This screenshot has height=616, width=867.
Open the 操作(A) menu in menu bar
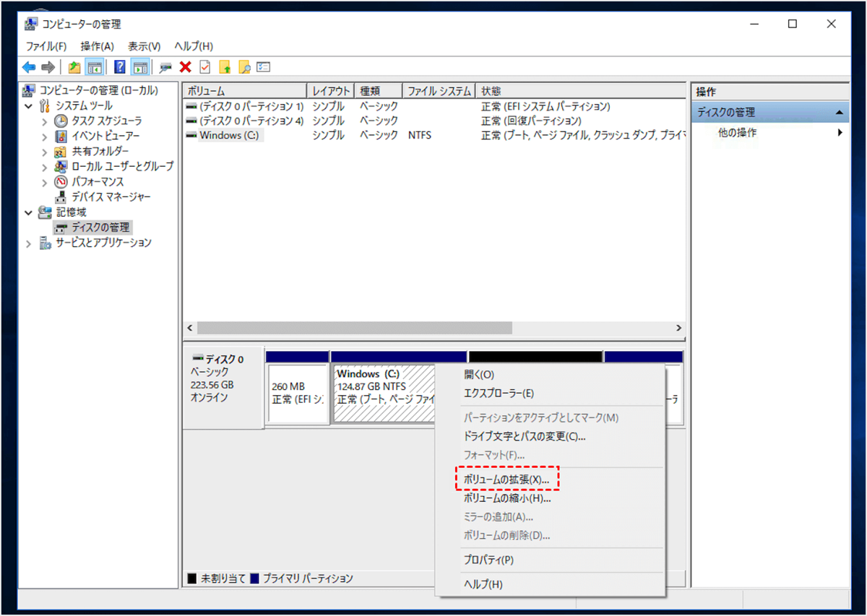click(97, 46)
